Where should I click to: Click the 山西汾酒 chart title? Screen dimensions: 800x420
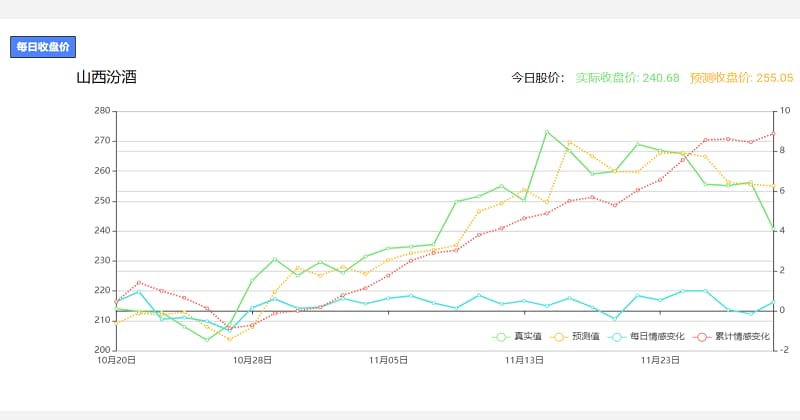click(107, 77)
